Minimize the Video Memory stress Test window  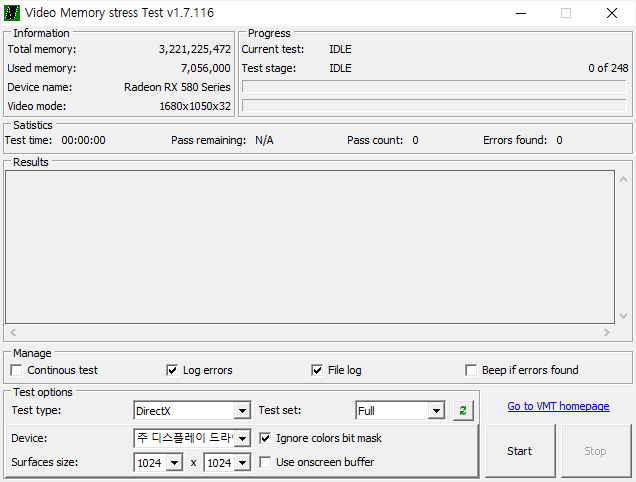(521, 13)
